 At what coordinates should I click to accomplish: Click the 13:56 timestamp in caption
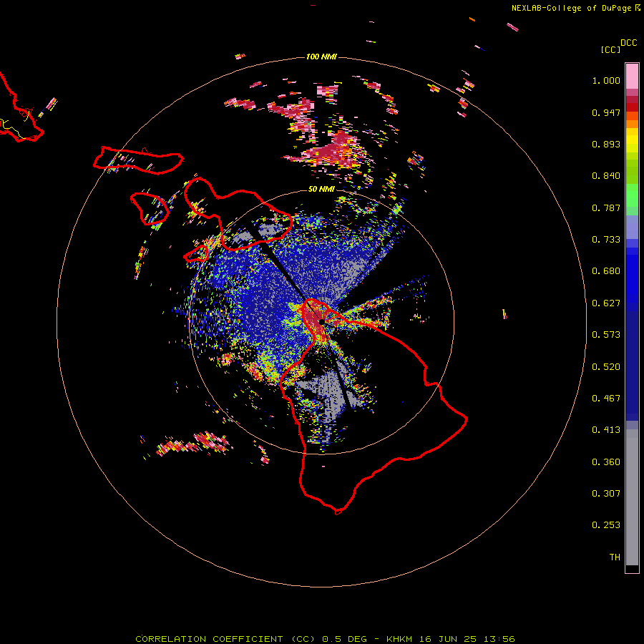499,639
